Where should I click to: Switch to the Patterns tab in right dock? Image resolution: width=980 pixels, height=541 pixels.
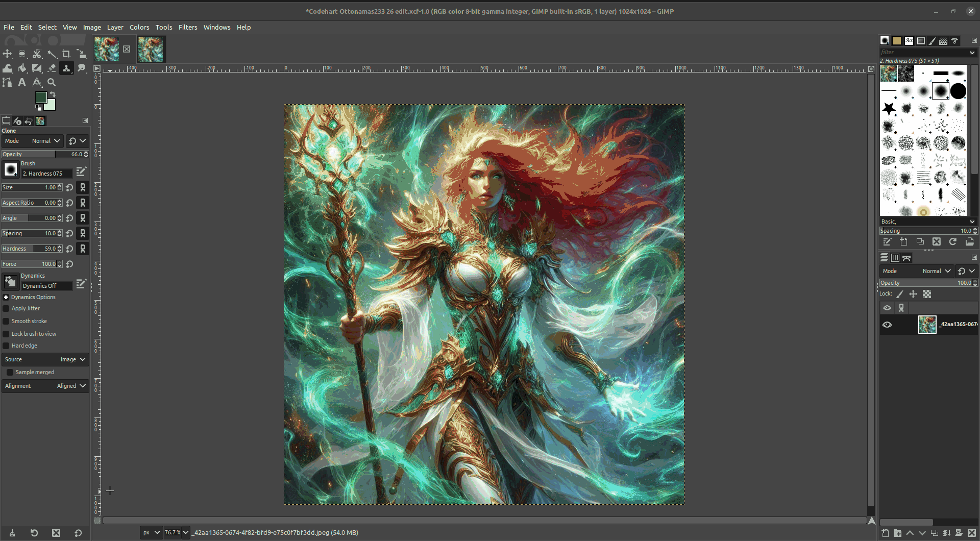tap(897, 41)
